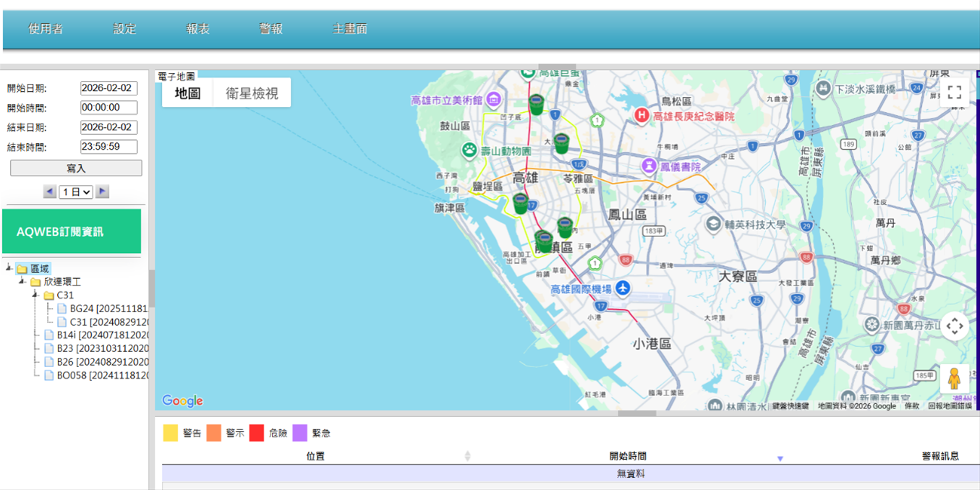Switch map to 衛星檢視 view
980x490 pixels.
click(x=252, y=93)
